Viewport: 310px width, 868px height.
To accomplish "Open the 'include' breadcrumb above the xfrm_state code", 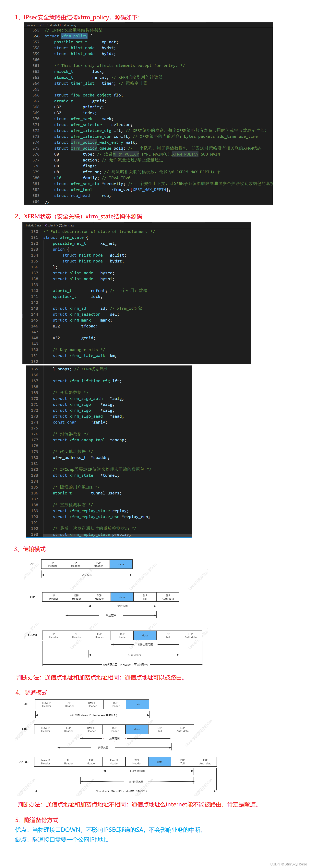I will coord(30,225).
